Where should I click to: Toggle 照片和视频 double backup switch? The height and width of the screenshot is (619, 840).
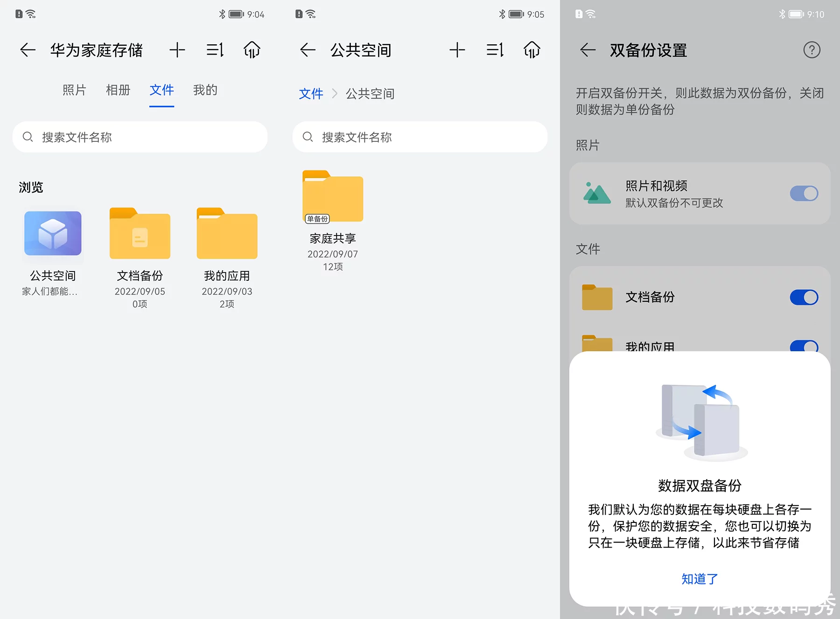pos(804,194)
